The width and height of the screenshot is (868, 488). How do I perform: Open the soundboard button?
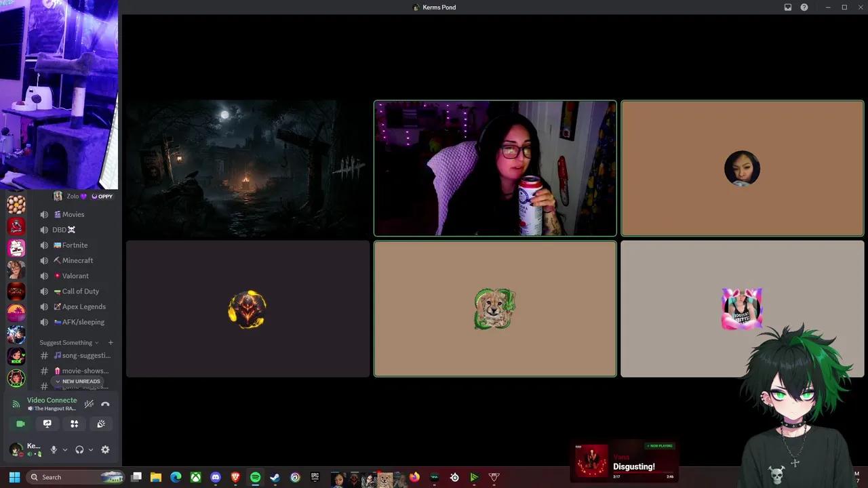click(x=101, y=424)
